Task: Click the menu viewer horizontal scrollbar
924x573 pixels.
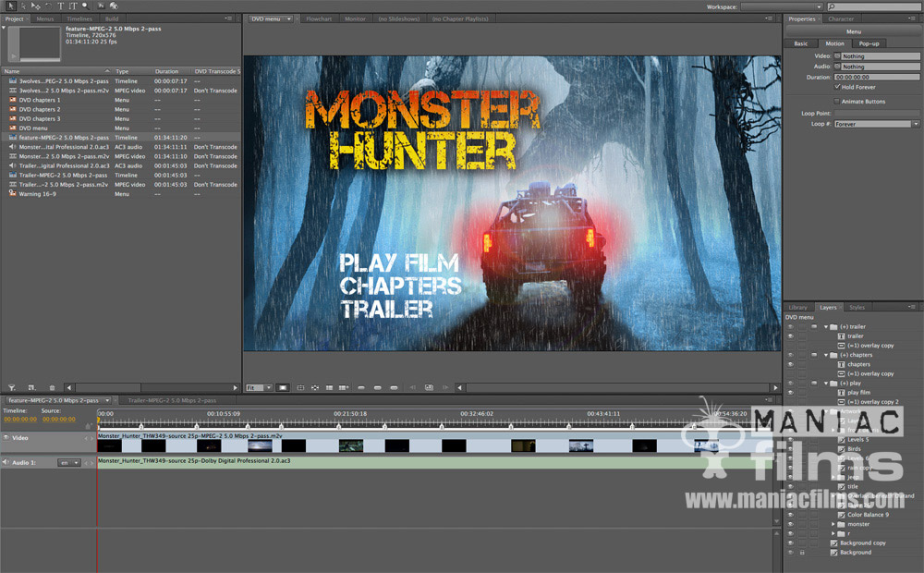Action: (618, 387)
